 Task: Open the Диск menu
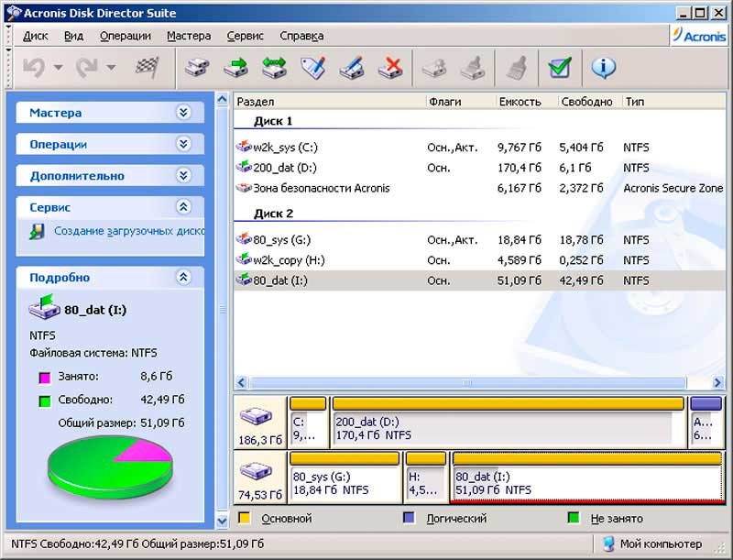click(36, 36)
